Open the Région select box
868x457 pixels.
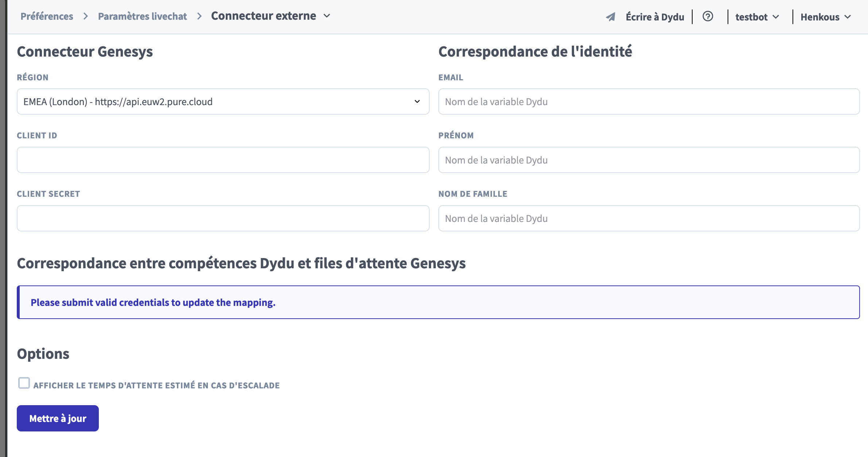[223, 101]
